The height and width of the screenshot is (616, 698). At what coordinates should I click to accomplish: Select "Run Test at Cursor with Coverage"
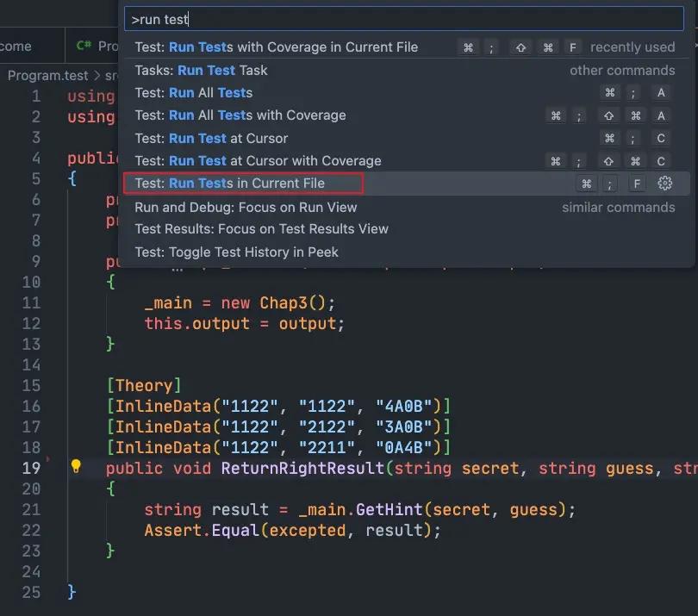coord(258,160)
